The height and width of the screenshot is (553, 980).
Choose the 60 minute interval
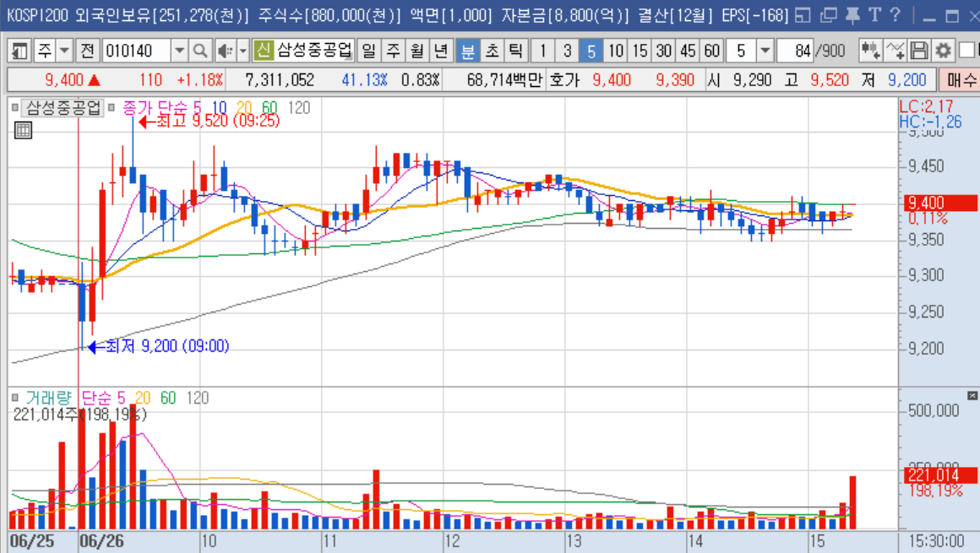point(712,51)
